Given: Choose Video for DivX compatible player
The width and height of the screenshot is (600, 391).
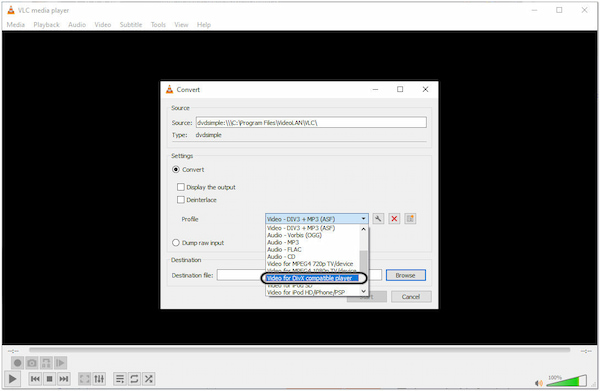Looking at the screenshot, I should pyautogui.click(x=312, y=278).
